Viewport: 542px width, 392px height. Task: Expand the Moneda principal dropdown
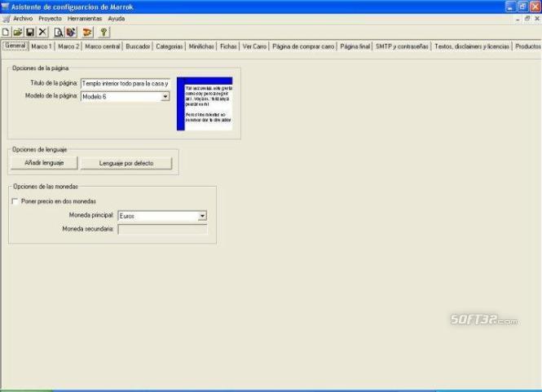(202, 216)
